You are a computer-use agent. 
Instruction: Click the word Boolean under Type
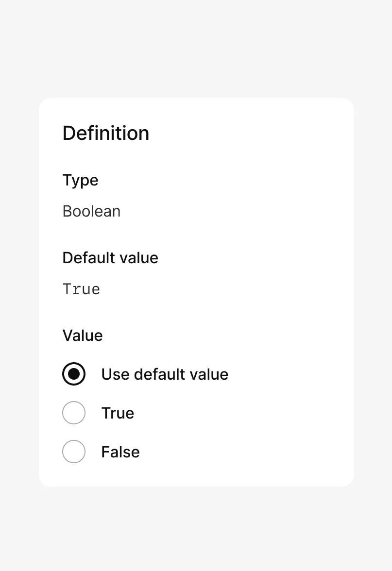(x=92, y=211)
